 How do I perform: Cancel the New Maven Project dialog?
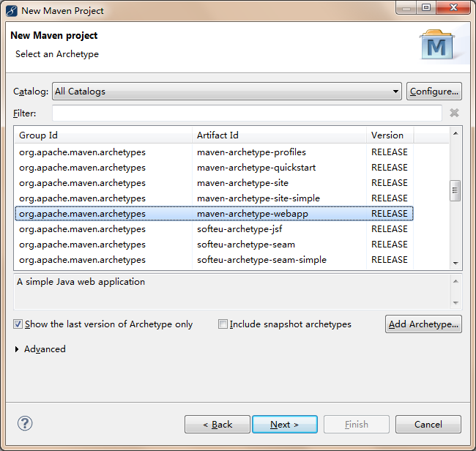coord(428,425)
